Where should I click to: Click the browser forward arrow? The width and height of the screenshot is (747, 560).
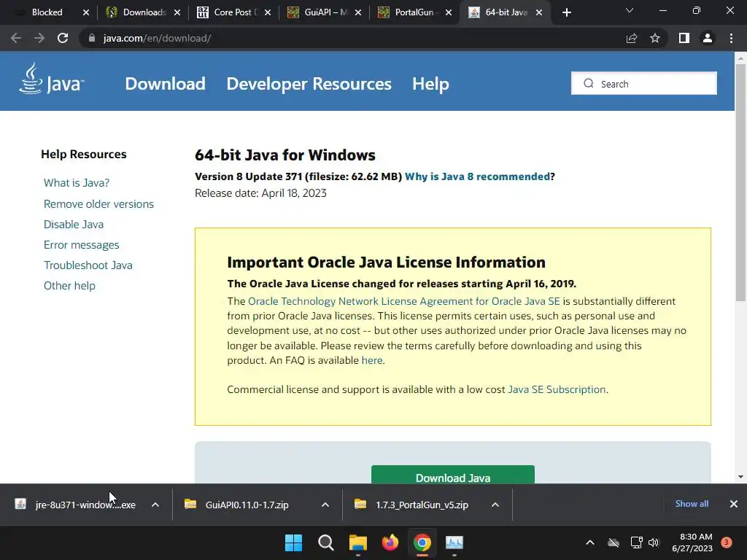(39, 38)
